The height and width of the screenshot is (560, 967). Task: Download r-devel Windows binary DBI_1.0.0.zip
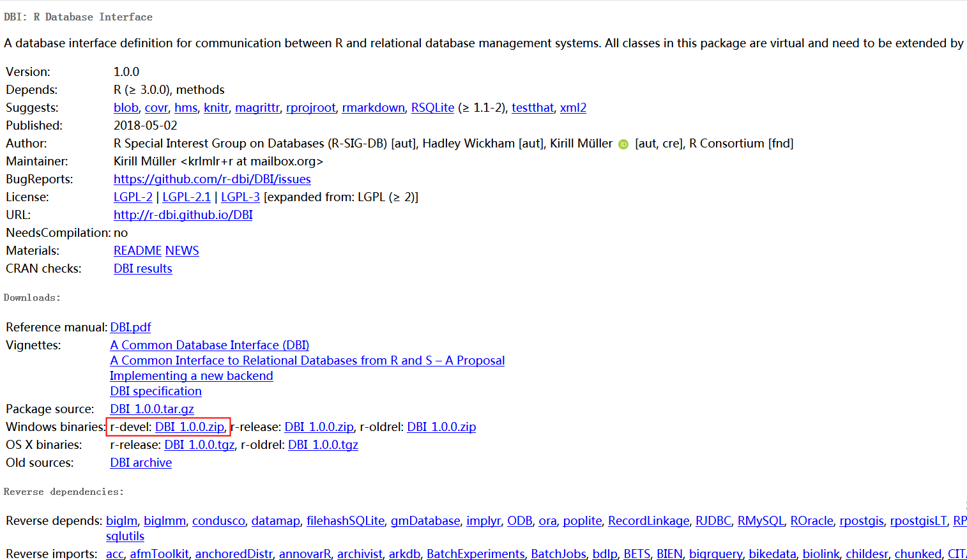point(190,427)
